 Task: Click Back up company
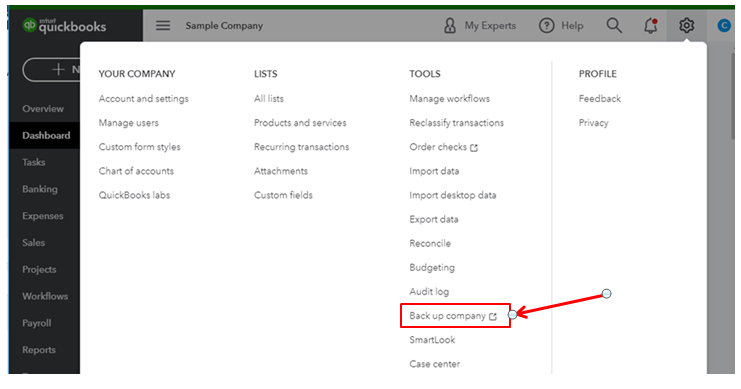tap(448, 316)
